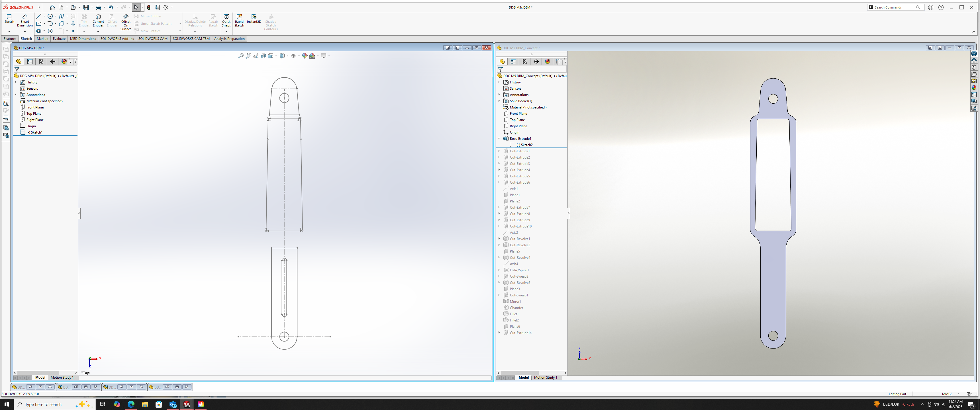Viewport: 980px width, 410px height.
Task: Click the Rebuild traffic light icon
Action: (149, 7)
